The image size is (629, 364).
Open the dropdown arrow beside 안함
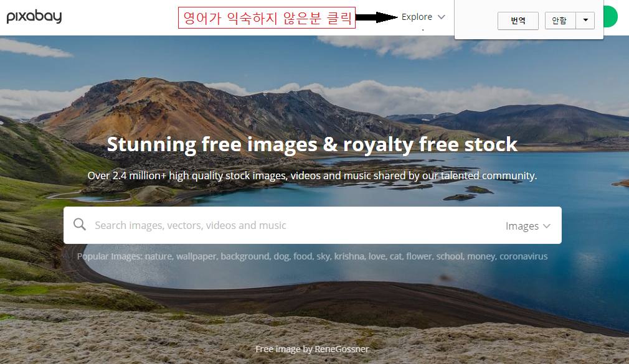(585, 21)
